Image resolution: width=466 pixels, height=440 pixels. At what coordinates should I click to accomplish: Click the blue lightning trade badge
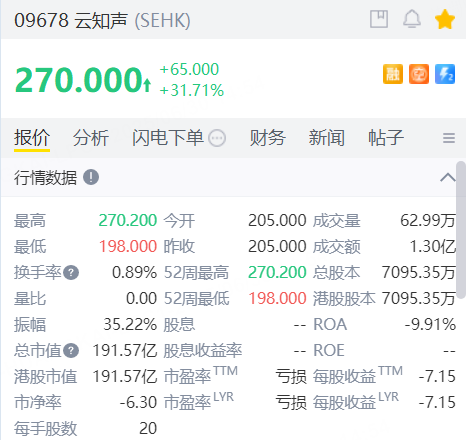click(x=445, y=74)
